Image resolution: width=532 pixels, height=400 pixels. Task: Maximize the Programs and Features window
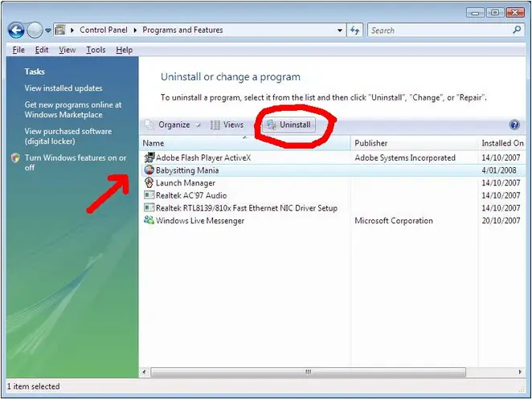(x=495, y=13)
